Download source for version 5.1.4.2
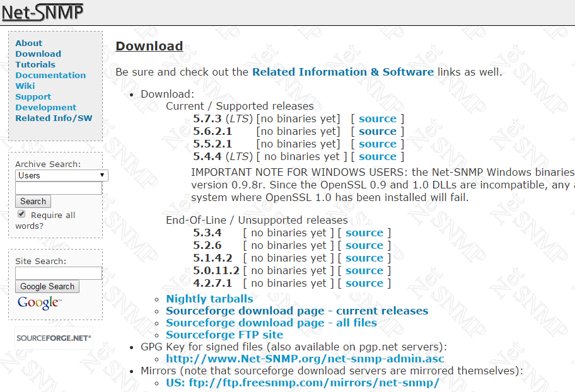This screenshot has height=392, width=575. point(364,258)
